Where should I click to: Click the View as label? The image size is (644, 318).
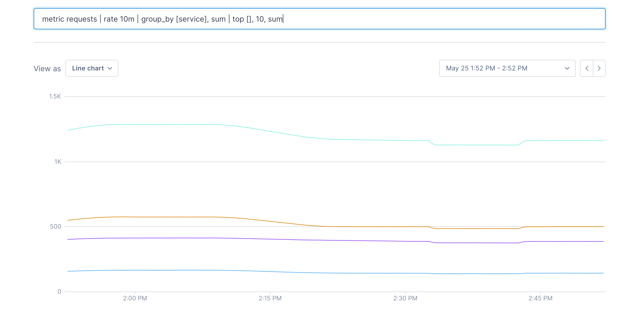tap(47, 69)
